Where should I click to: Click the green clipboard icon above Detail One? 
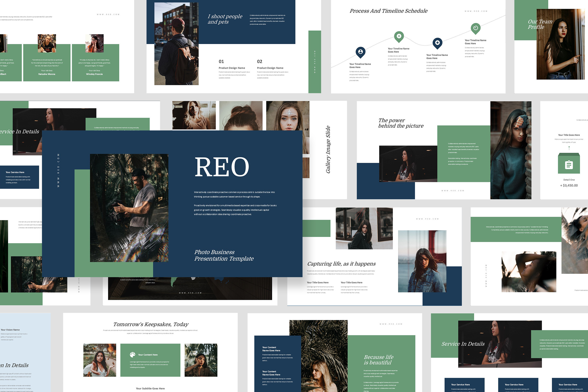click(x=569, y=165)
